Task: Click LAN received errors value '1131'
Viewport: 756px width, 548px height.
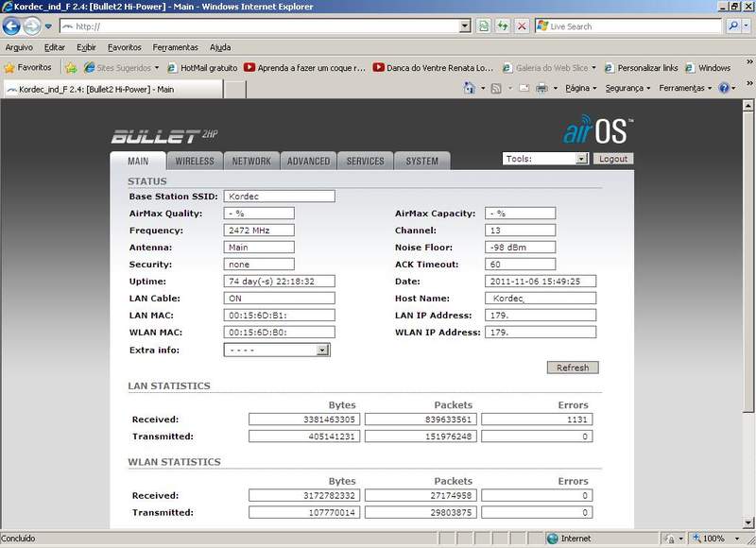Action: coord(537,420)
